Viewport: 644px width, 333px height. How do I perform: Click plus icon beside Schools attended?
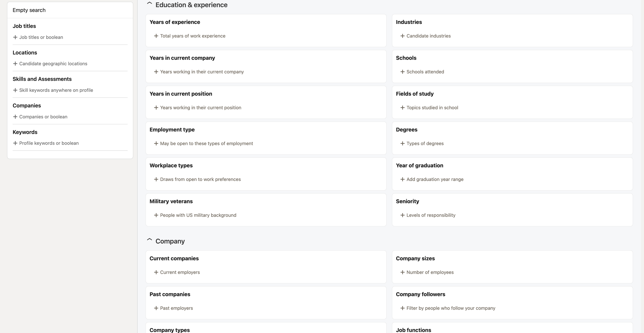coord(402,72)
